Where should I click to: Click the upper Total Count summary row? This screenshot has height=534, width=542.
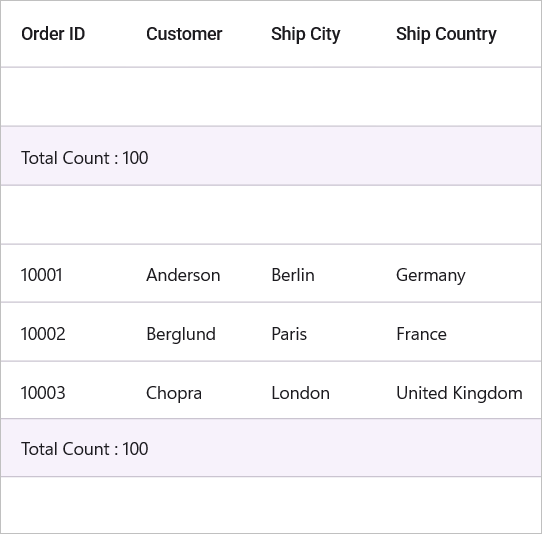(271, 156)
